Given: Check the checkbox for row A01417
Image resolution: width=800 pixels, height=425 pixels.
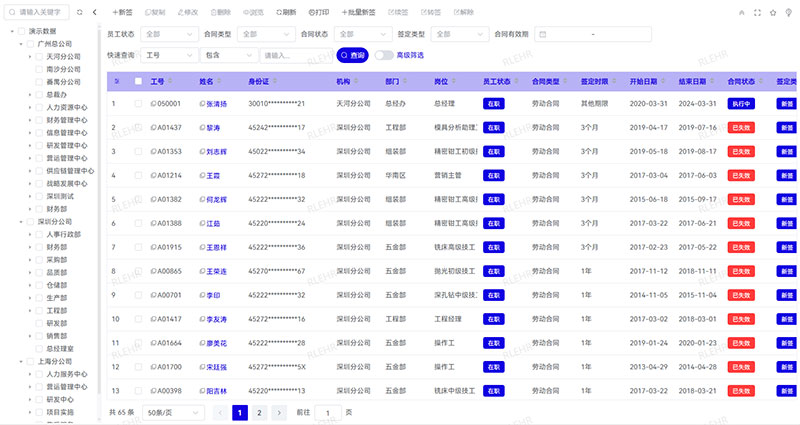Looking at the screenshot, I should [x=138, y=319].
